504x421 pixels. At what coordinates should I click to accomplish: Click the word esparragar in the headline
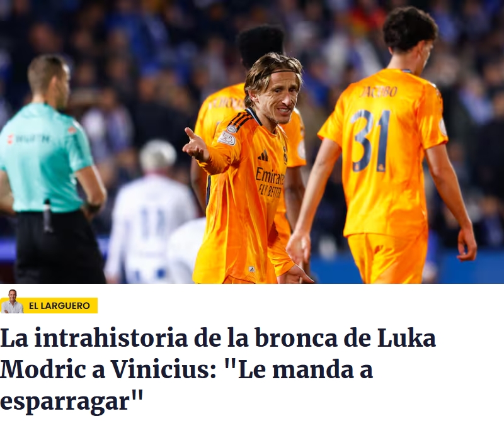coord(71,401)
